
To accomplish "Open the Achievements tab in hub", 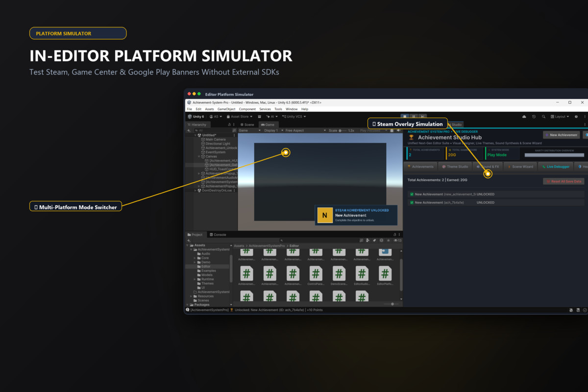I will 421,167.
